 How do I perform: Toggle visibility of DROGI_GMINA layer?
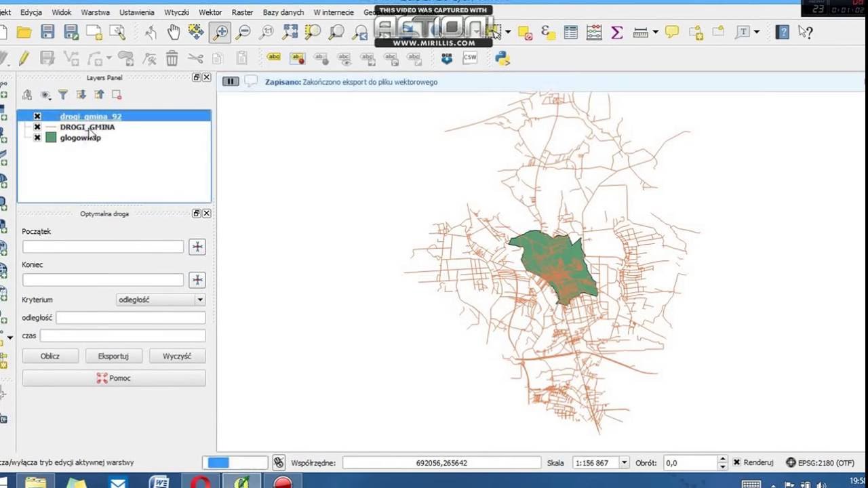(x=37, y=127)
